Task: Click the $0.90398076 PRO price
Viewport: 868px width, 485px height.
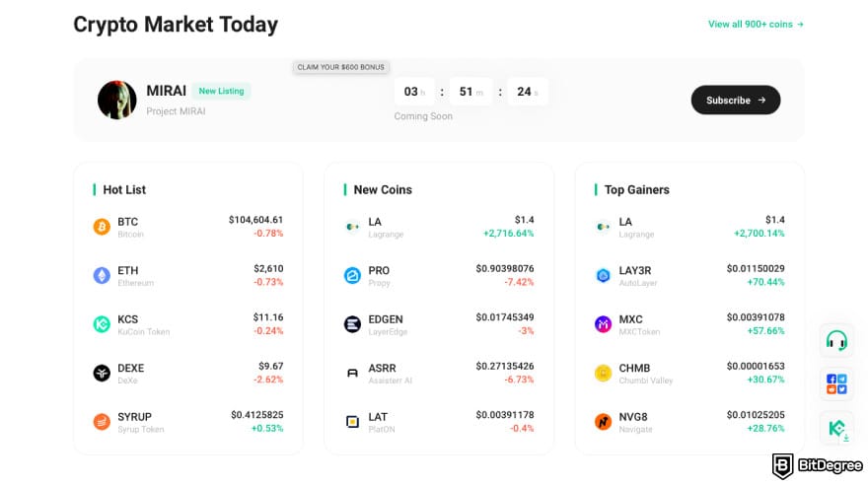Action: [505, 269]
